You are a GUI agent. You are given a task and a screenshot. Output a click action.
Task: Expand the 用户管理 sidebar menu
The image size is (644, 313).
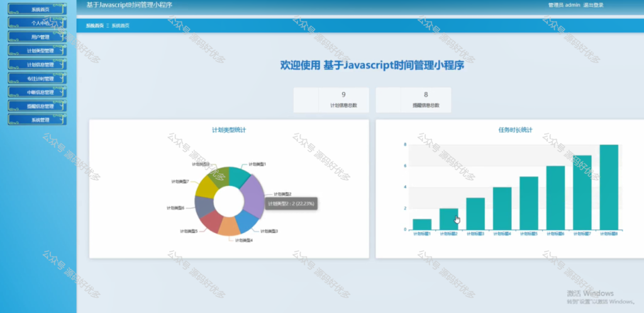click(37, 37)
